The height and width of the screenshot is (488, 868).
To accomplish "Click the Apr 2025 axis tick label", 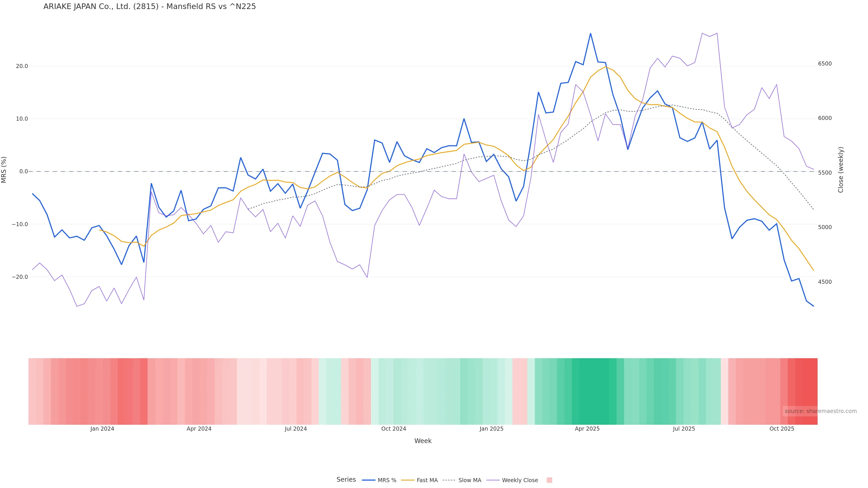I will point(587,429).
